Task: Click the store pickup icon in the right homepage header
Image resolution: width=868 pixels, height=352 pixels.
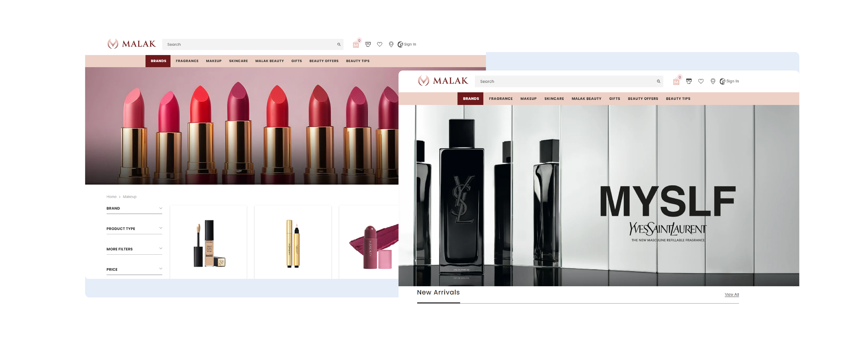Action: point(689,81)
